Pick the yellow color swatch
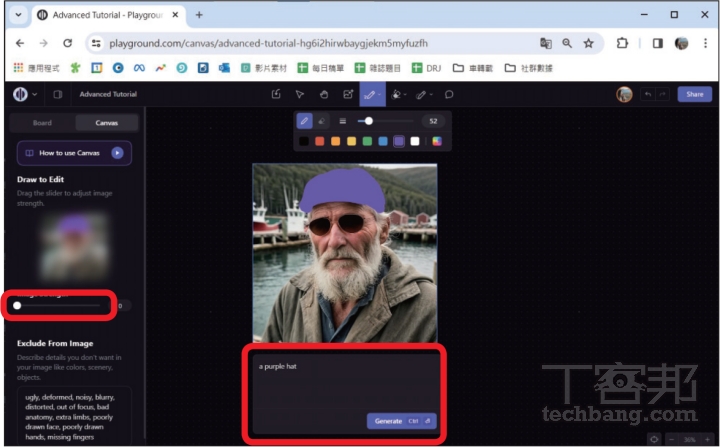The height and width of the screenshot is (447, 720). click(x=351, y=141)
